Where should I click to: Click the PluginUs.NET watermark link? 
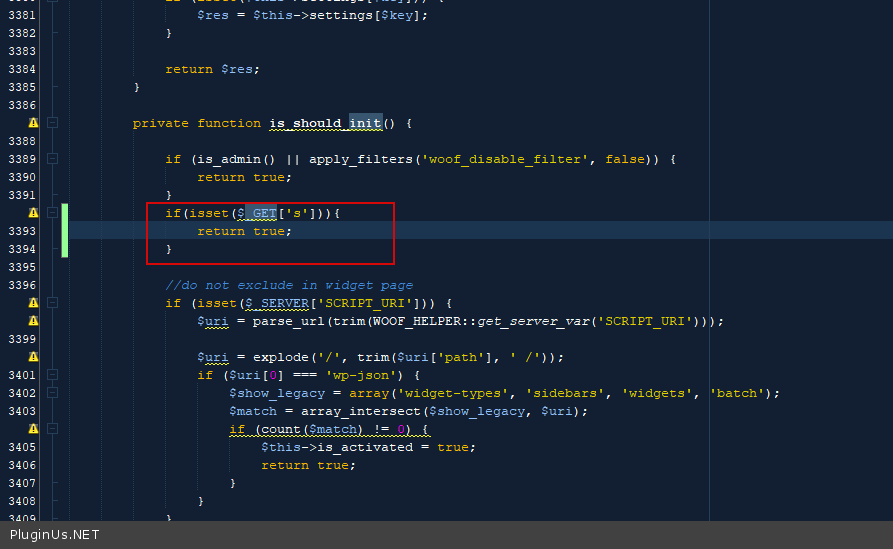click(54, 535)
